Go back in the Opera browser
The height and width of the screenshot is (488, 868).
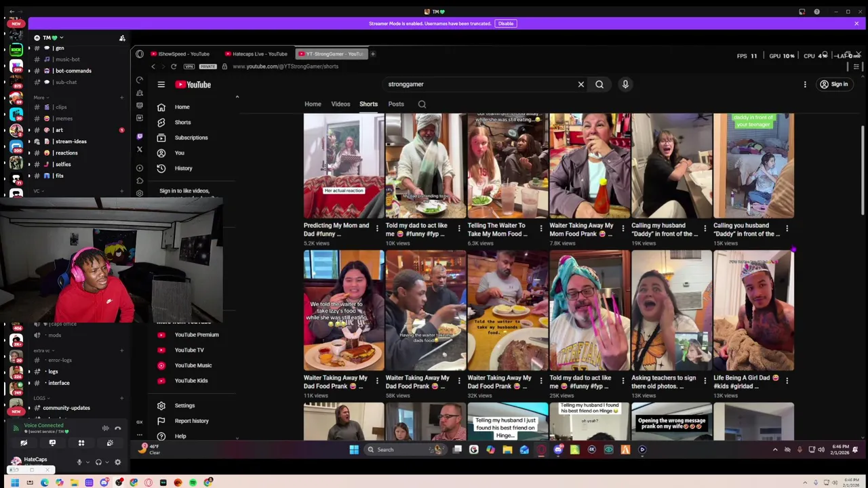pos(153,66)
